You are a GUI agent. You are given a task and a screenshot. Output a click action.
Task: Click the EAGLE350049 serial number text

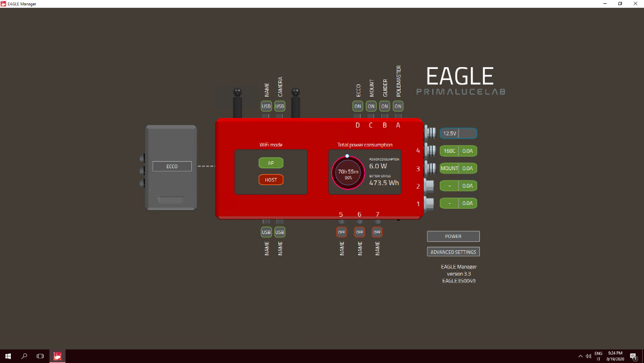[x=459, y=281]
